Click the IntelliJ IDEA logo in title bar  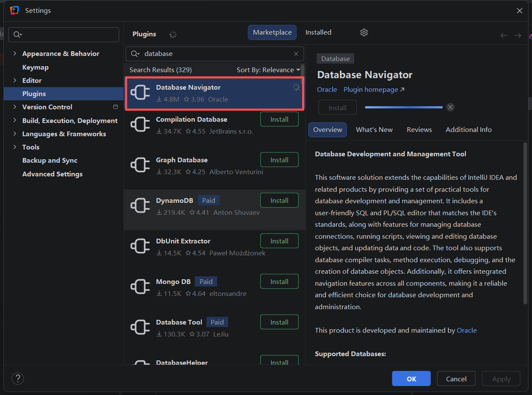[x=15, y=11]
